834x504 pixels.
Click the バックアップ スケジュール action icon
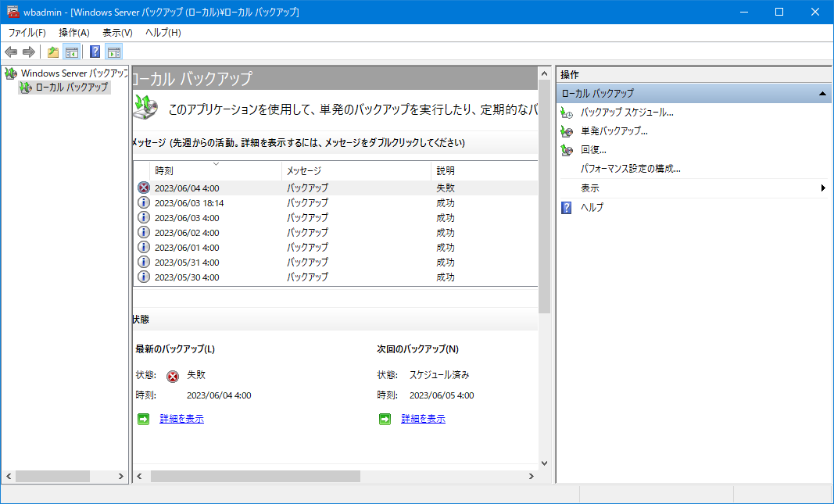coord(567,113)
